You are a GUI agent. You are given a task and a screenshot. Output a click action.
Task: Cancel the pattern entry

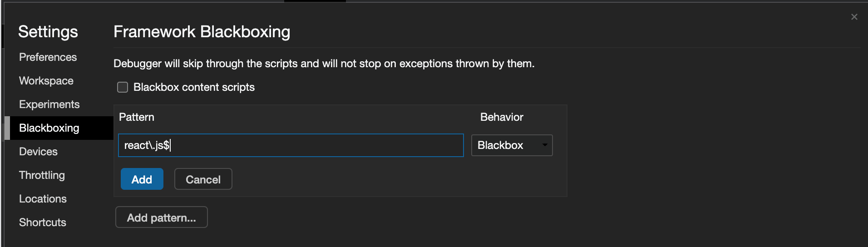[x=203, y=179]
